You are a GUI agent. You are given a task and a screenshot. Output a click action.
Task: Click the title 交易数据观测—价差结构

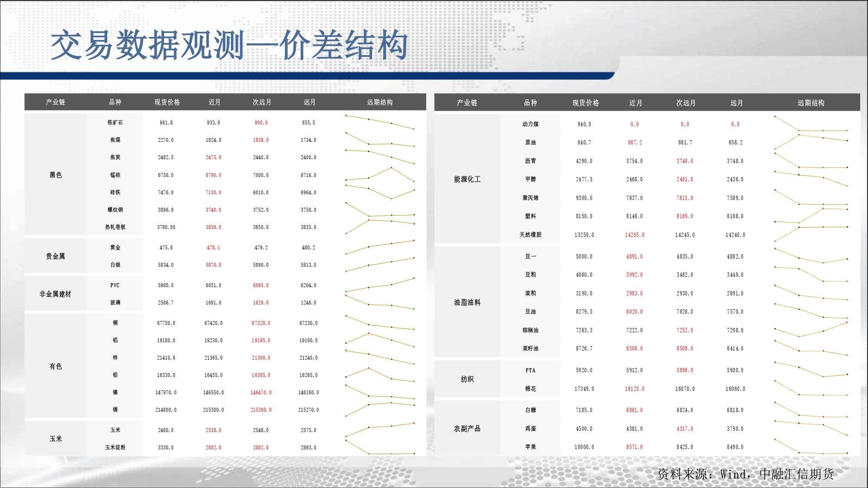coord(229,45)
